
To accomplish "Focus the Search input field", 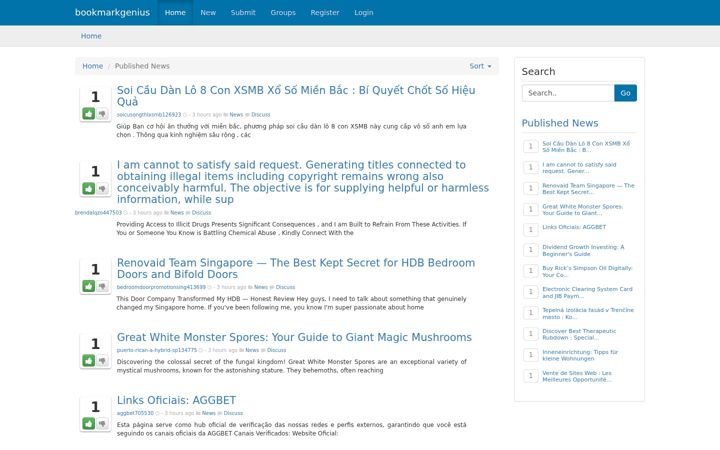I will (x=568, y=93).
